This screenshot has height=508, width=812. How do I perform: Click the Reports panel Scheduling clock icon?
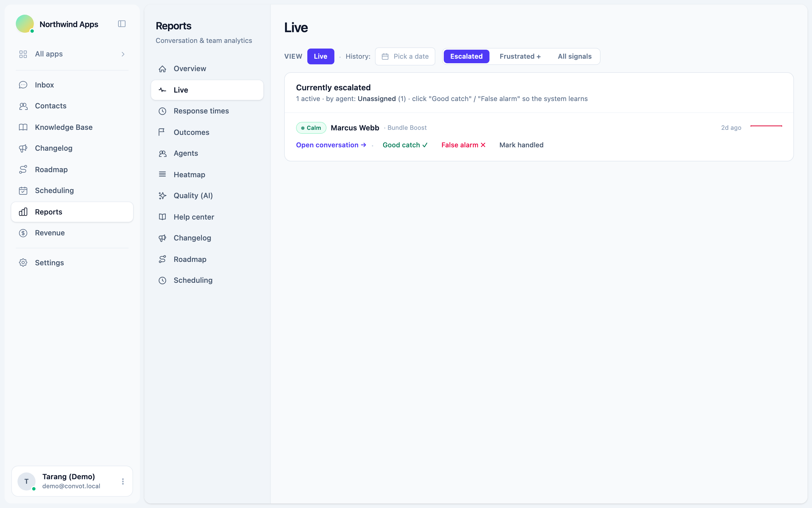(x=162, y=281)
